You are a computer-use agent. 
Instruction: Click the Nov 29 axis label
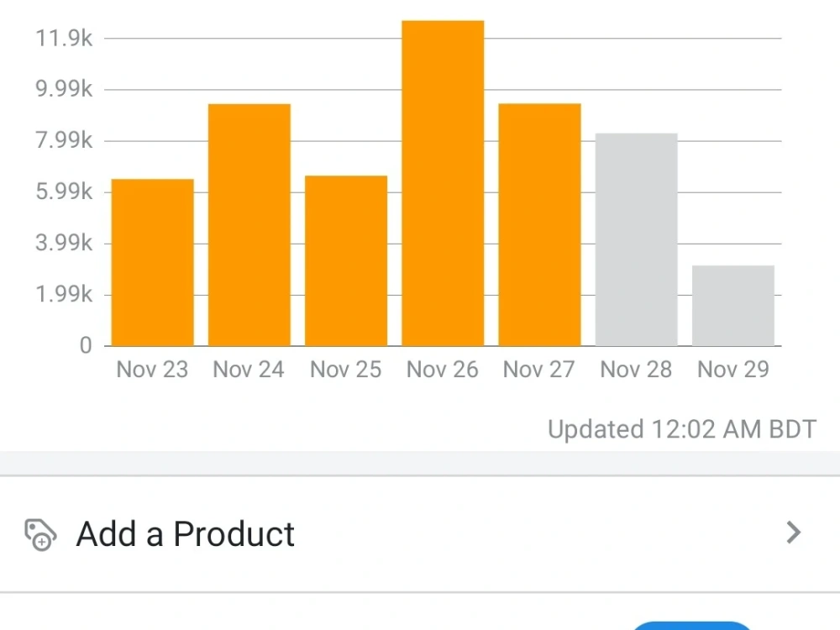(733, 370)
